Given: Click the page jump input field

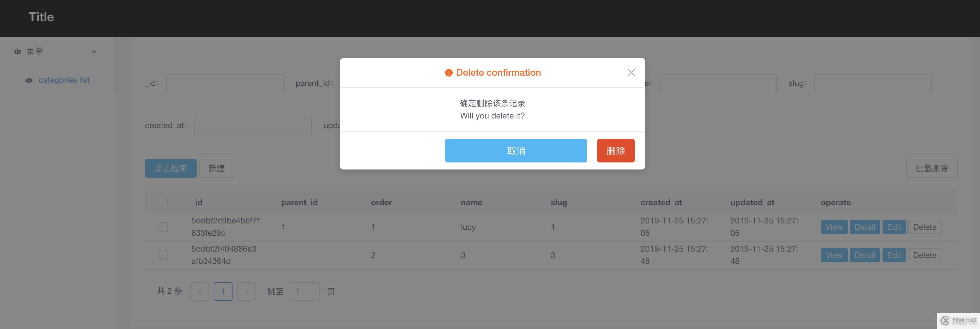Looking at the screenshot, I should (305, 291).
